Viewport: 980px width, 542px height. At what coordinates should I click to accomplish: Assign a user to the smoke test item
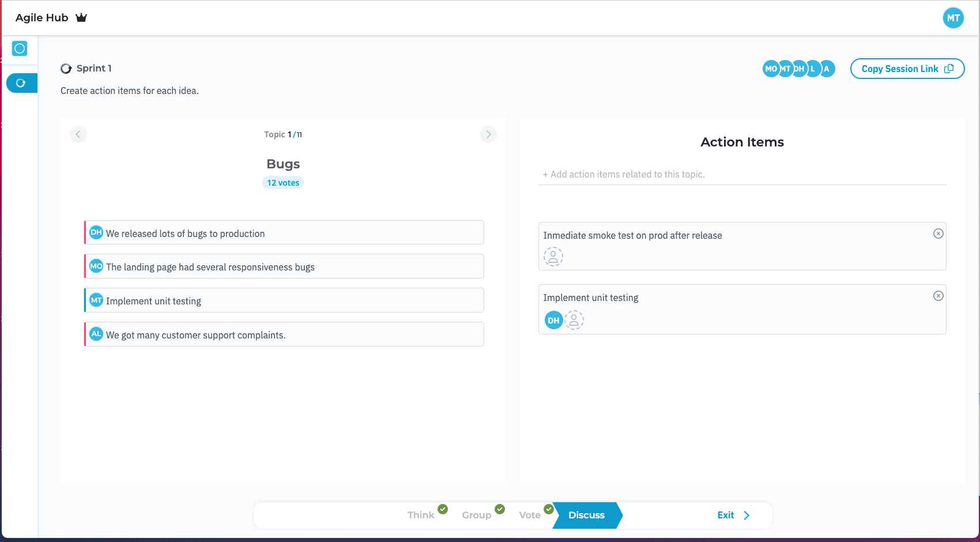coord(553,257)
